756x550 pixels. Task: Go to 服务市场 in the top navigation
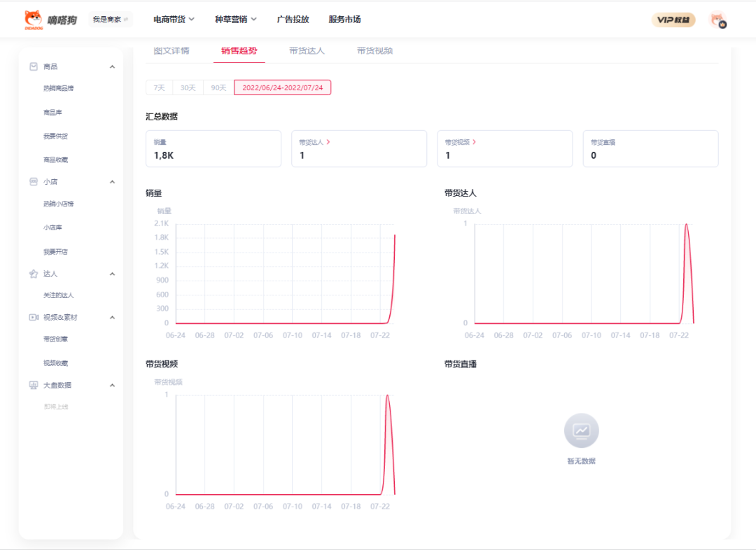tap(344, 20)
